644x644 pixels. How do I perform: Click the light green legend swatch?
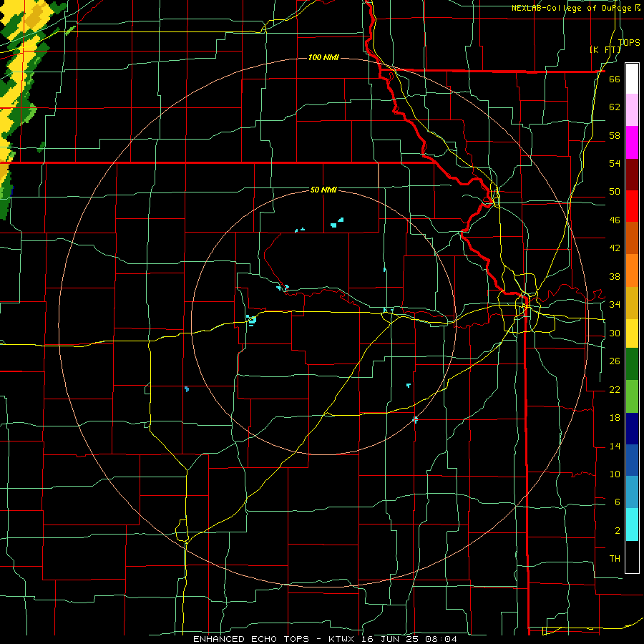632,396
